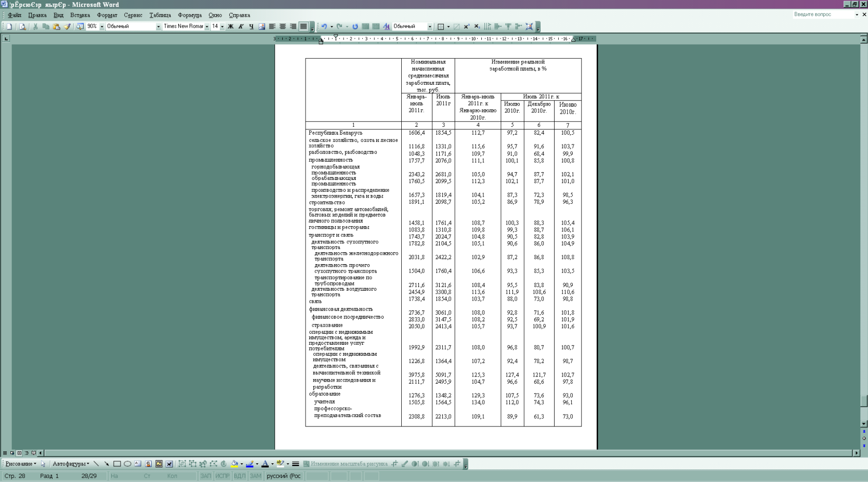The height and width of the screenshot is (482, 868).
Task: Open the table borders dropdown arrow
Action: pos(449,27)
